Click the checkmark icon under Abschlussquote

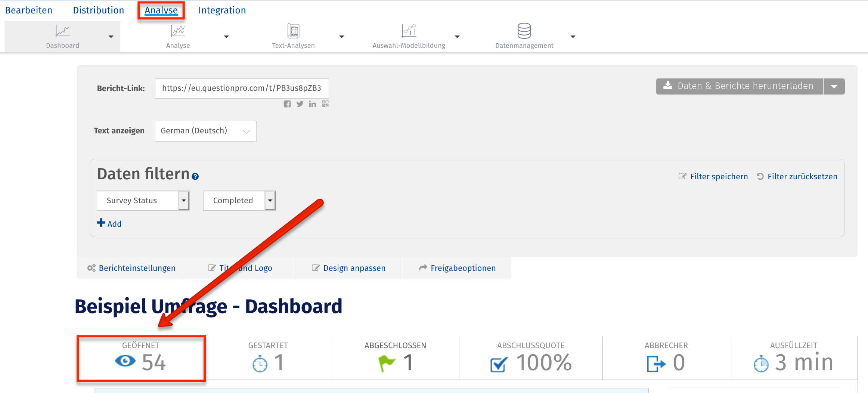(499, 364)
